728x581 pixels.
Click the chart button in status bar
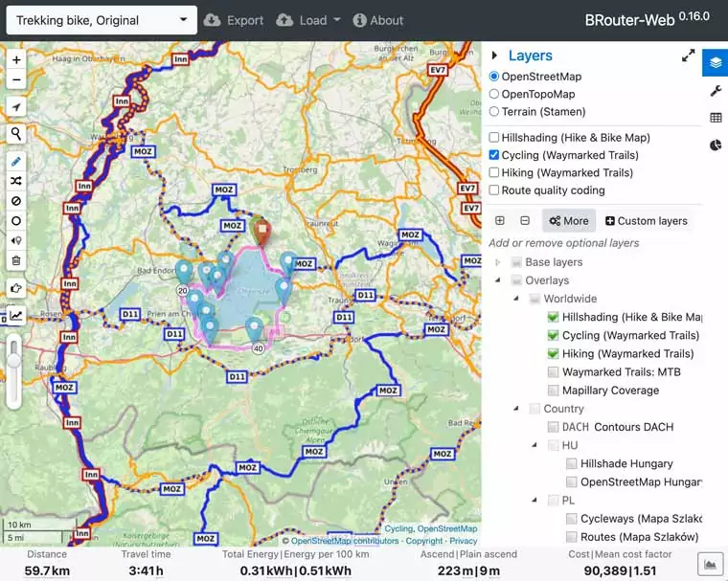[711, 565]
